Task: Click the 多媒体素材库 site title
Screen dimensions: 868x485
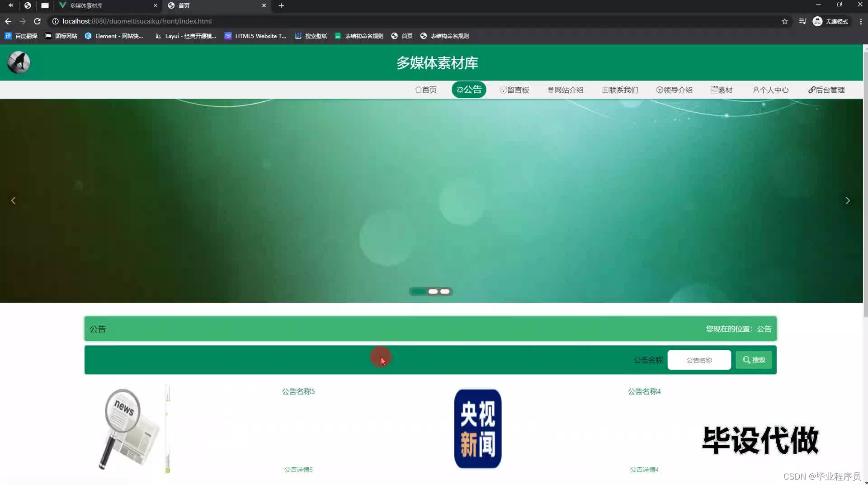Action: coord(437,63)
